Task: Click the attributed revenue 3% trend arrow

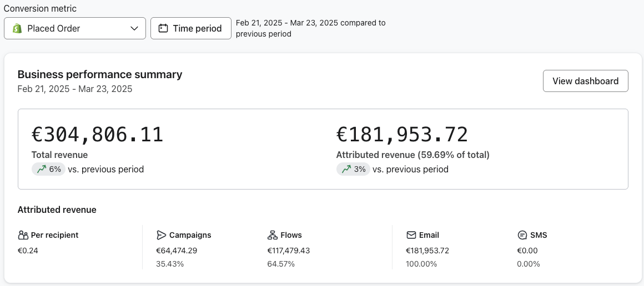Action: (346, 170)
